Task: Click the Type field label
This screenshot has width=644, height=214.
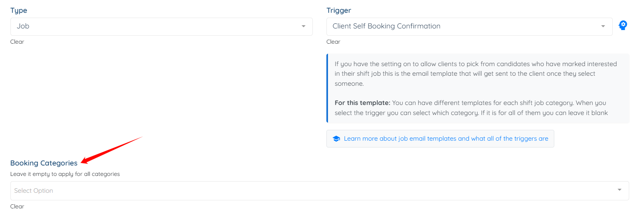Action: click(x=19, y=10)
